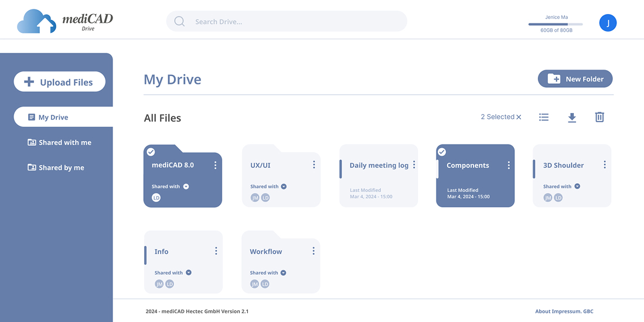Expand Shared with on Workflow
This screenshot has height=322, width=644.
(x=283, y=273)
